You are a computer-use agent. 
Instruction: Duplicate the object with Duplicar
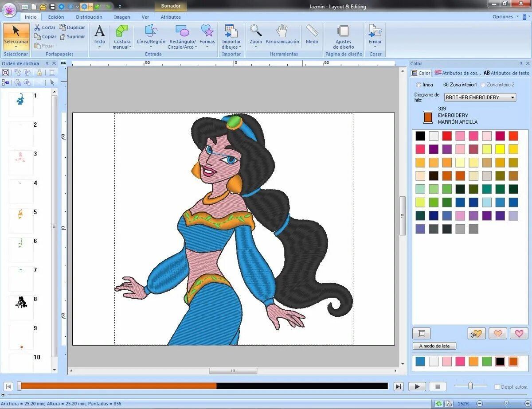pos(72,27)
